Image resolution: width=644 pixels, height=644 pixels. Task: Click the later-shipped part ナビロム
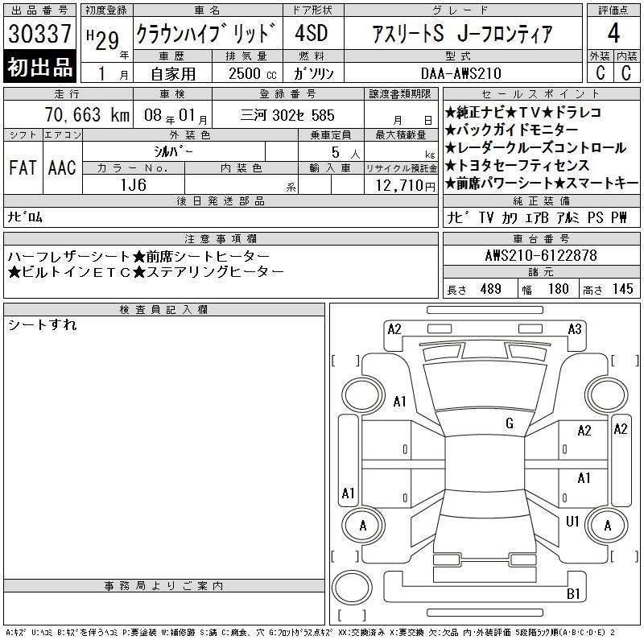25,217
